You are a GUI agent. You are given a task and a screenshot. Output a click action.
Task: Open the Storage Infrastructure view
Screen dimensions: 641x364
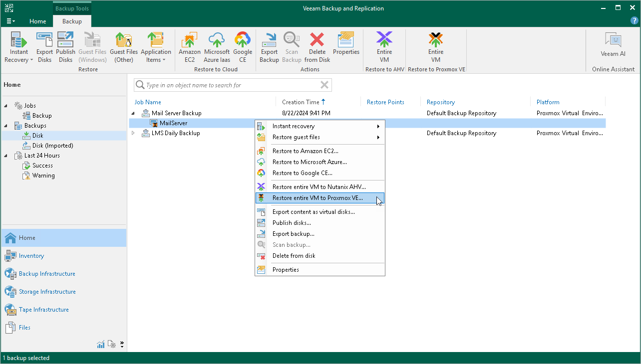point(64,292)
